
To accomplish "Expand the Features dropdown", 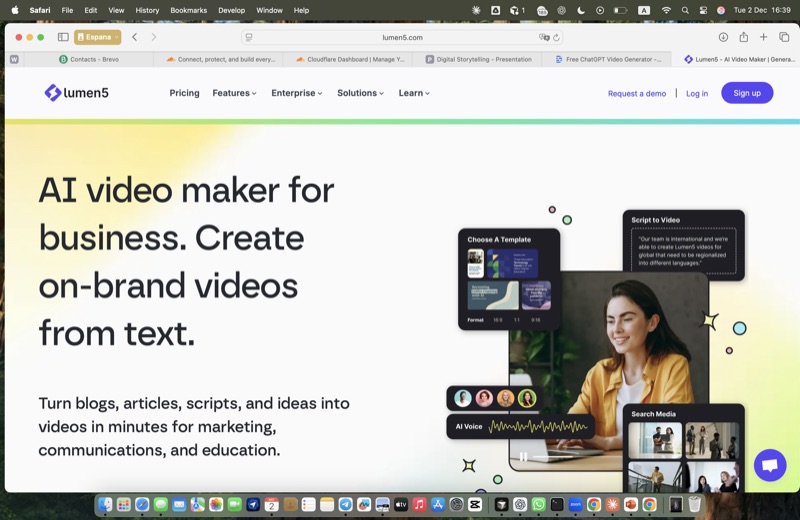I will tap(234, 93).
